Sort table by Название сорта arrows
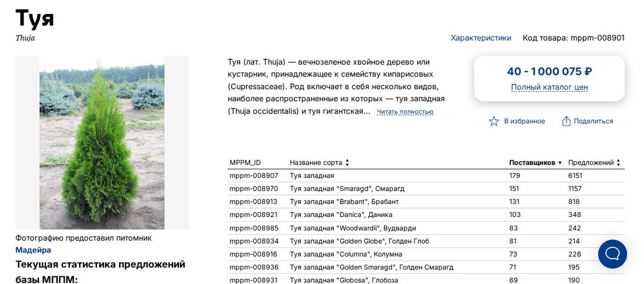The width and height of the screenshot is (644, 284). [347, 162]
